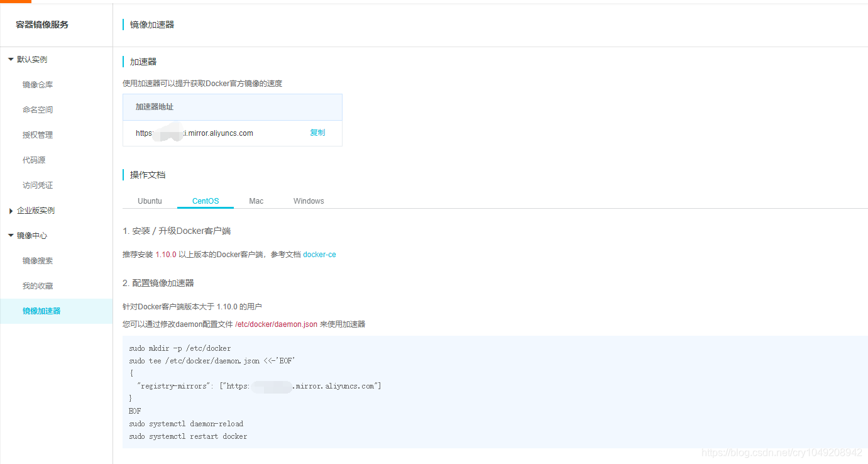The width and height of the screenshot is (868, 464).
Task: Go to 镜像搜索 page
Action: click(39, 260)
